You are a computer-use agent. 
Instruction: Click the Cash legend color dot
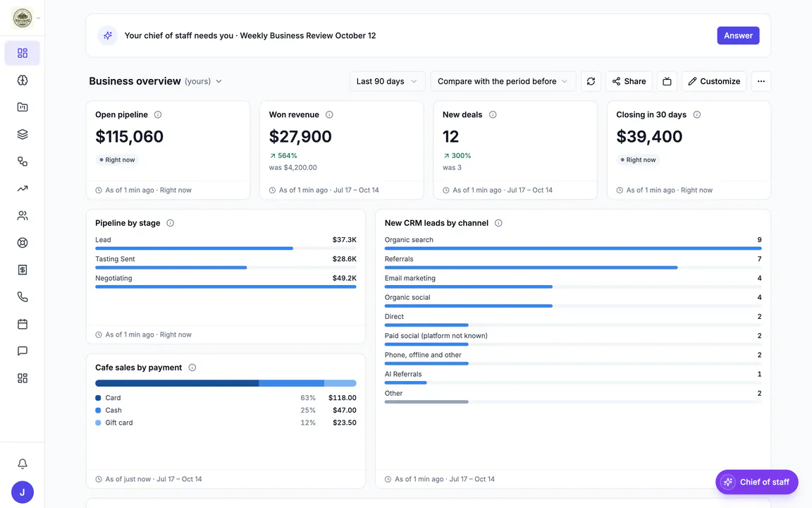[x=99, y=411]
